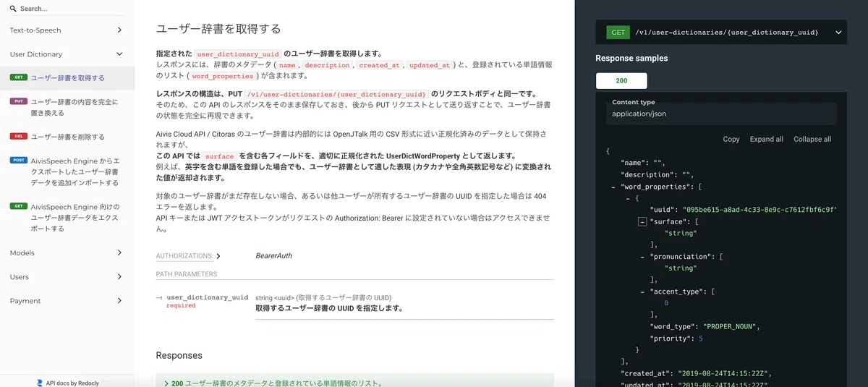Expand the Text-to-Speech sidebar section
This screenshot has height=387, width=868.
pyautogui.click(x=67, y=30)
